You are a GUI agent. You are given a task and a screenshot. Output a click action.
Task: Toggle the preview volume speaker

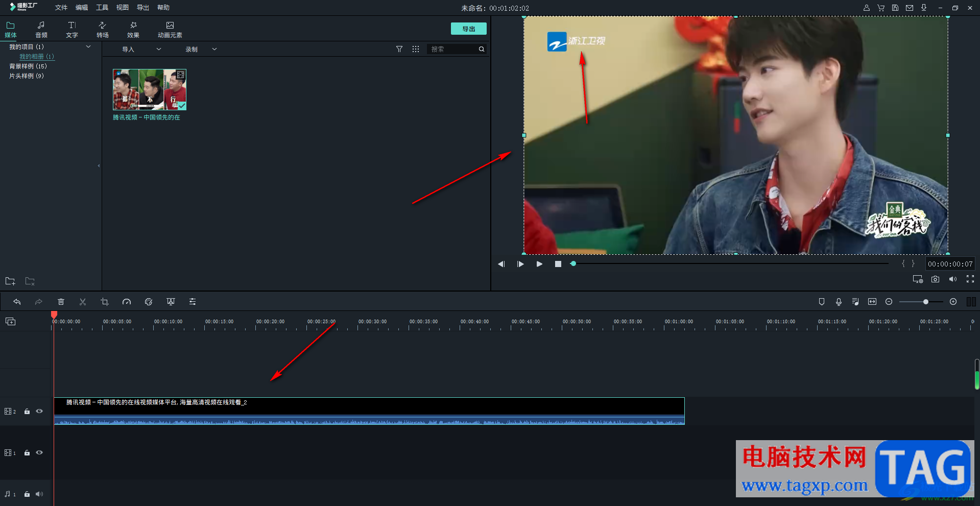953,279
